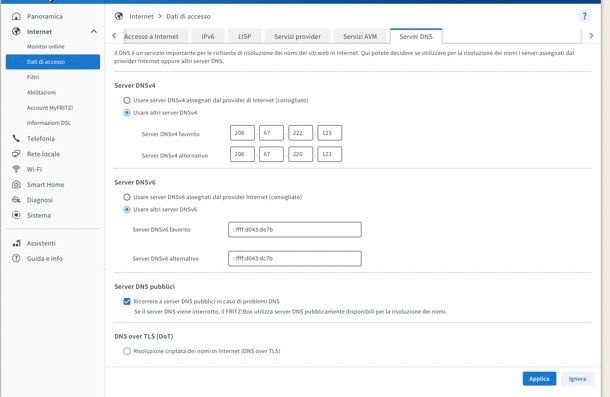610x397 pixels.
Task: Click the Guida e Info question icon
Action: pos(16,258)
